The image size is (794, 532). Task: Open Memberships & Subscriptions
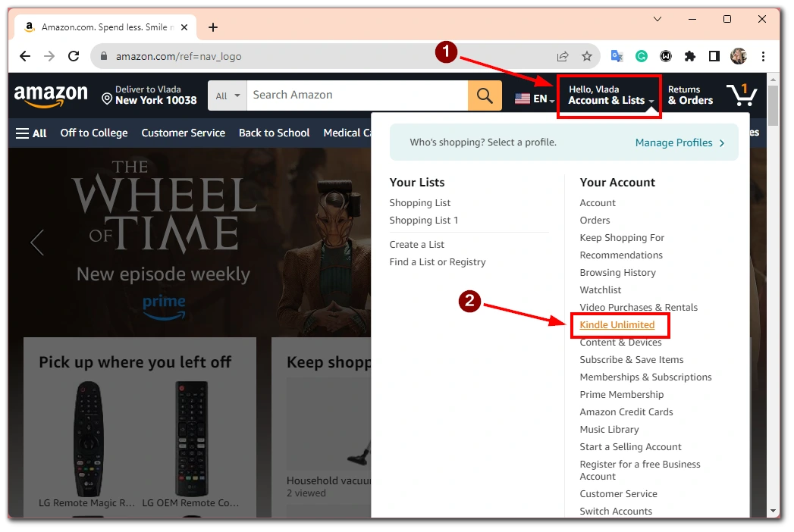click(645, 377)
